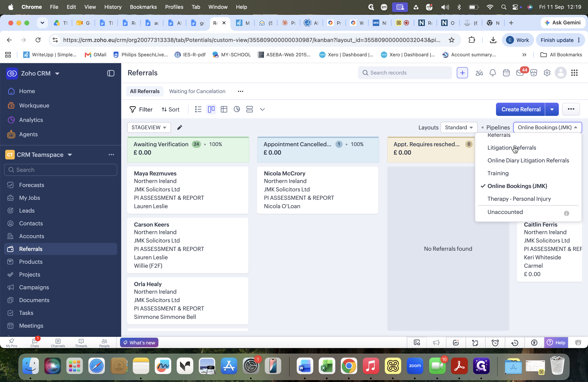Select the All Referrals tab
Viewport: 588px width, 382px height.
145,91
